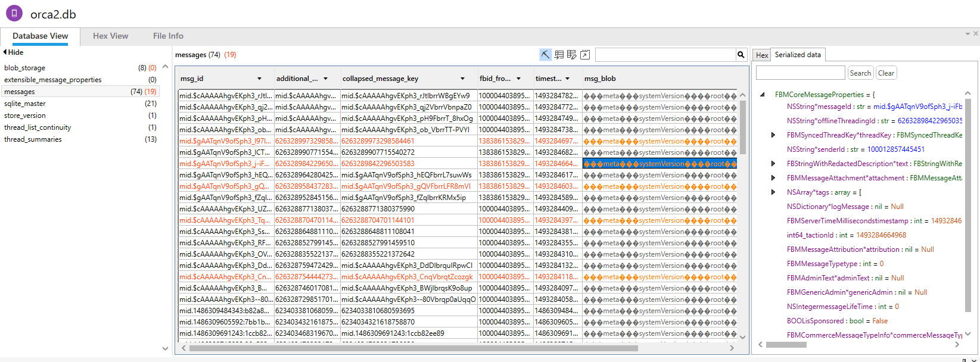Viewport: 980px width, 362px height.
Task: Close the pane with the top-right x icon
Action: point(976,34)
